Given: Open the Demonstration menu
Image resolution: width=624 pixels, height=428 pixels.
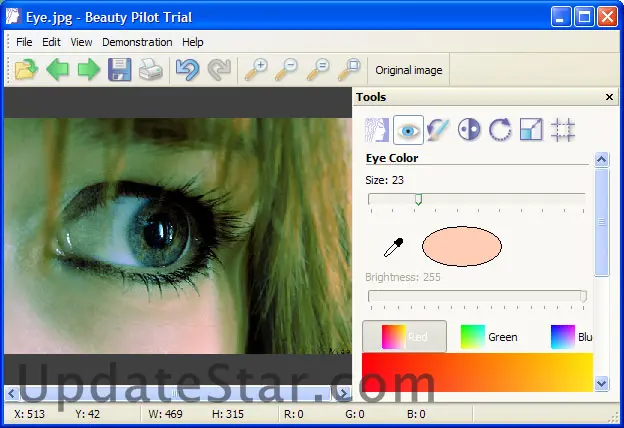Looking at the screenshot, I should pyautogui.click(x=137, y=42).
